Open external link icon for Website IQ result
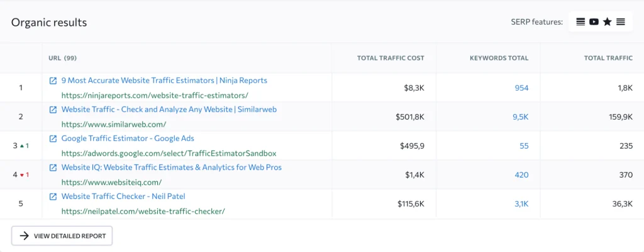The image size is (644, 252). point(53,168)
